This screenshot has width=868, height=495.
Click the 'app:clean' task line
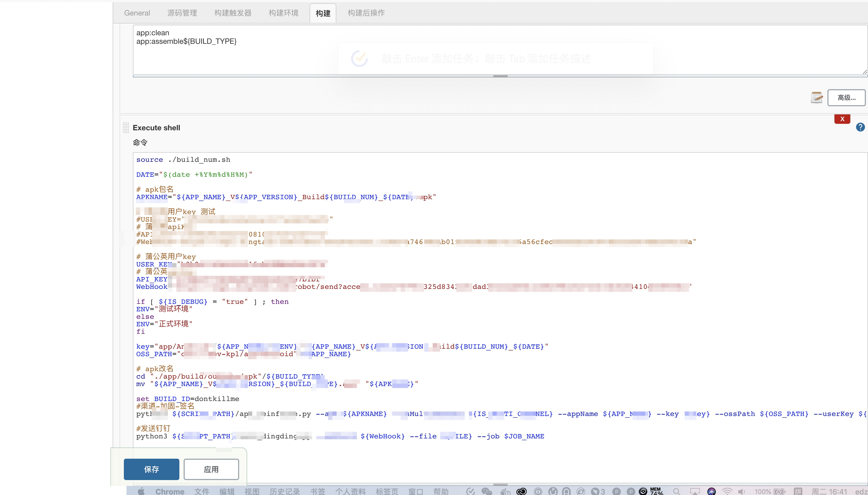pos(153,33)
